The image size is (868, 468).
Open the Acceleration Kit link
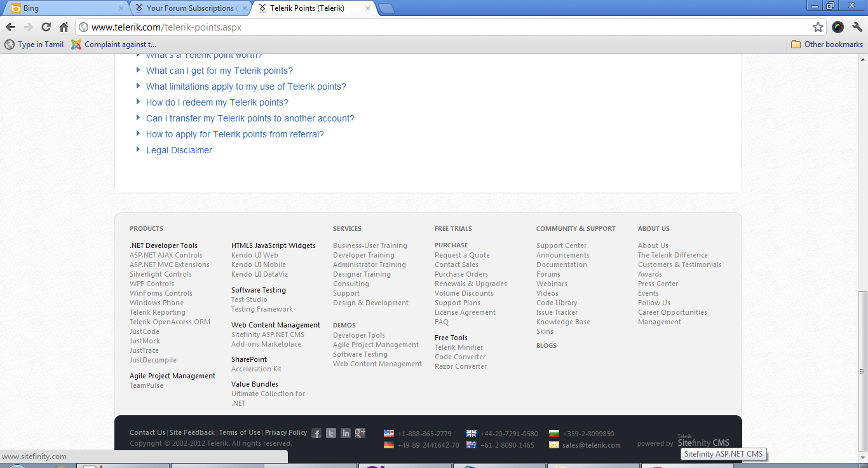(256, 369)
